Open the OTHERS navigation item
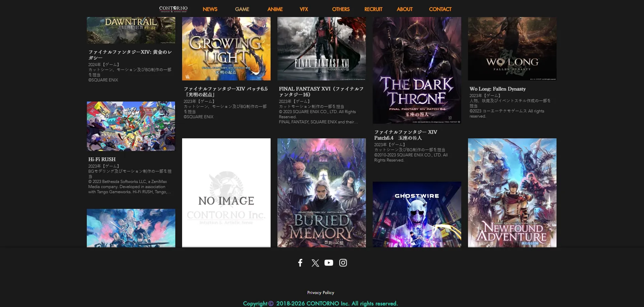 340,9
